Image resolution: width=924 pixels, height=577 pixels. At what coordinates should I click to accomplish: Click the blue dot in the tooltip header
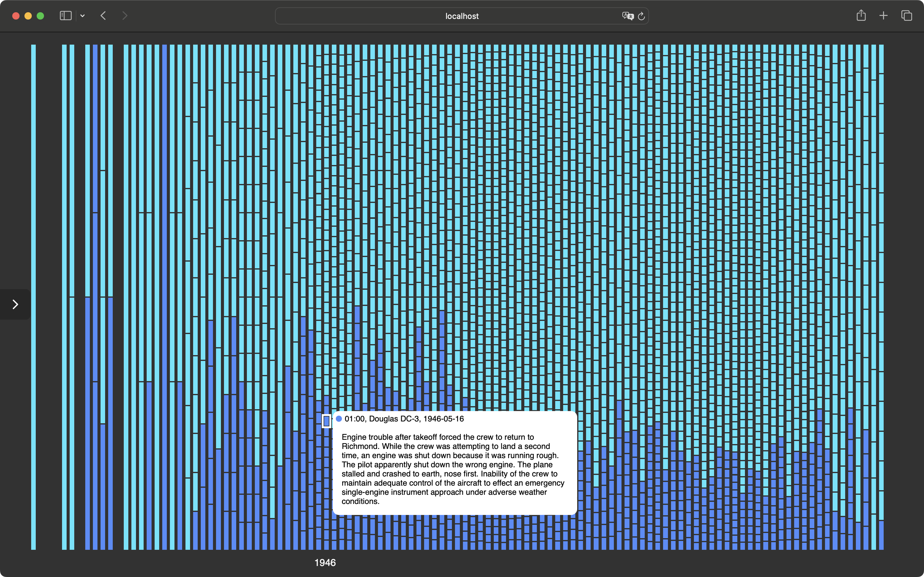pos(339,419)
